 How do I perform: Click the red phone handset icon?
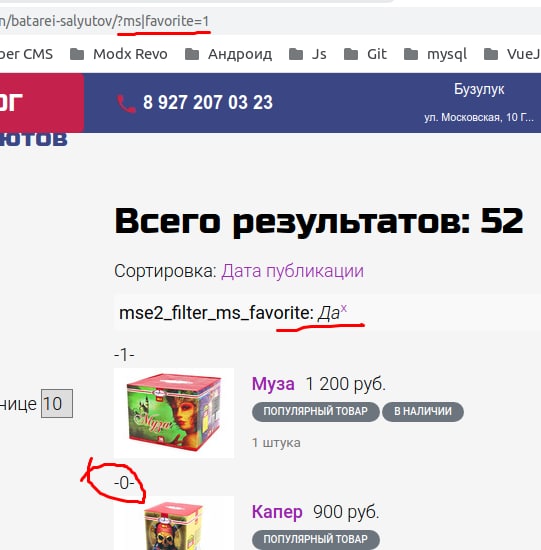[126, 104]
